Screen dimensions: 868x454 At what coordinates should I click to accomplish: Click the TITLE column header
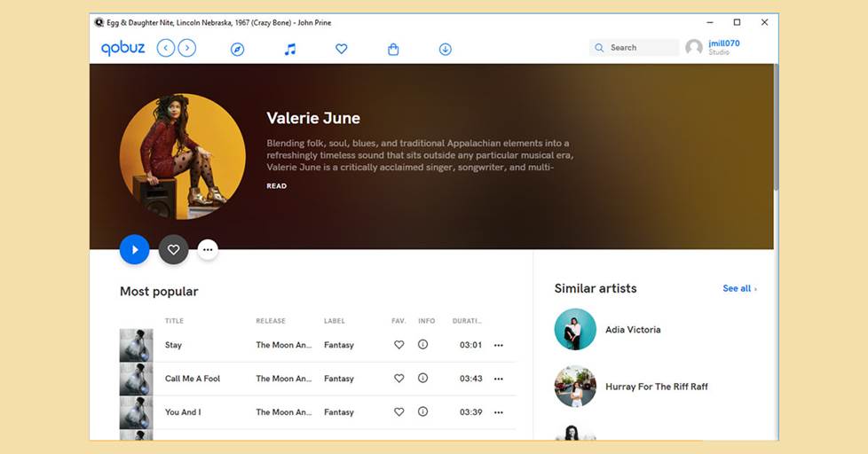pos(174,321)
